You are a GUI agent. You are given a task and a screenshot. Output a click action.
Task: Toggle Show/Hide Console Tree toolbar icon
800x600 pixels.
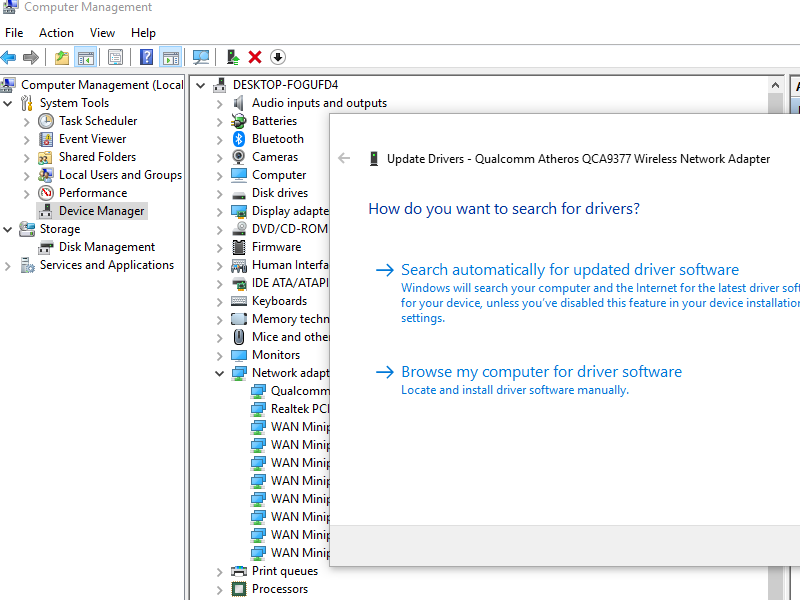(86, 57)
